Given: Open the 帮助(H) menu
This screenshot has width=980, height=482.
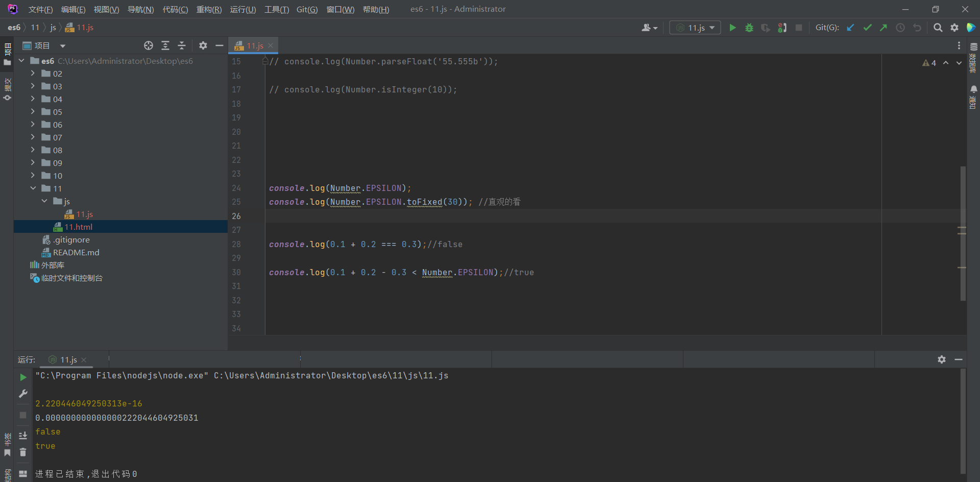Looking at the screenshot, I should click(376, 10).
